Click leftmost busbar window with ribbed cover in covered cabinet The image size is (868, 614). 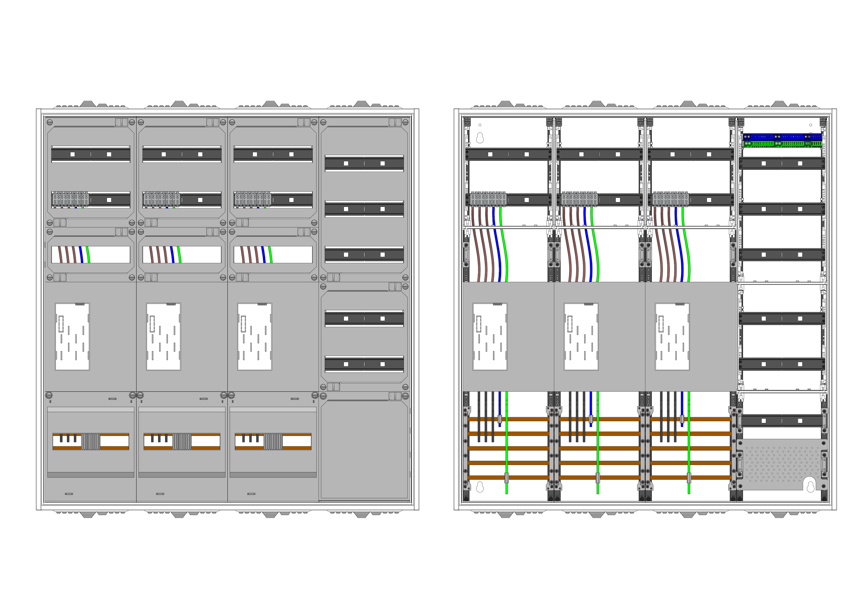click(x=91, y=441)
